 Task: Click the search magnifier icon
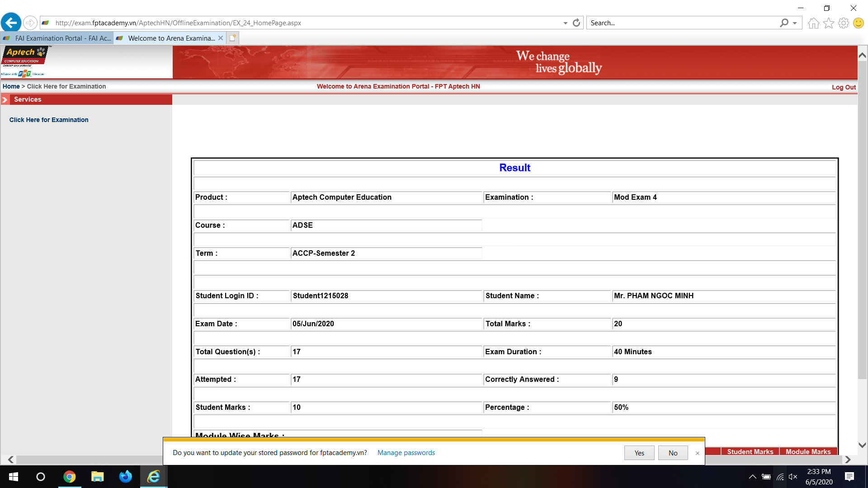pyautogui.click(x=784, y=23)
